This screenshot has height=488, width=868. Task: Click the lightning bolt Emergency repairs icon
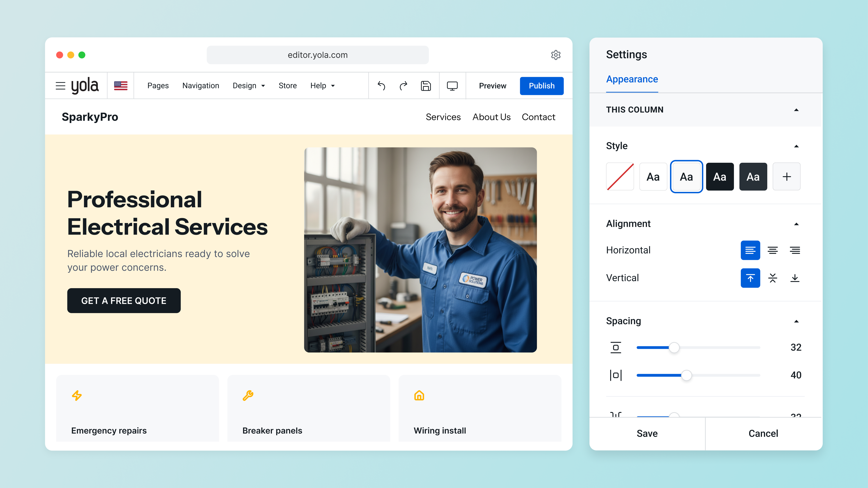tap(77, 395)
